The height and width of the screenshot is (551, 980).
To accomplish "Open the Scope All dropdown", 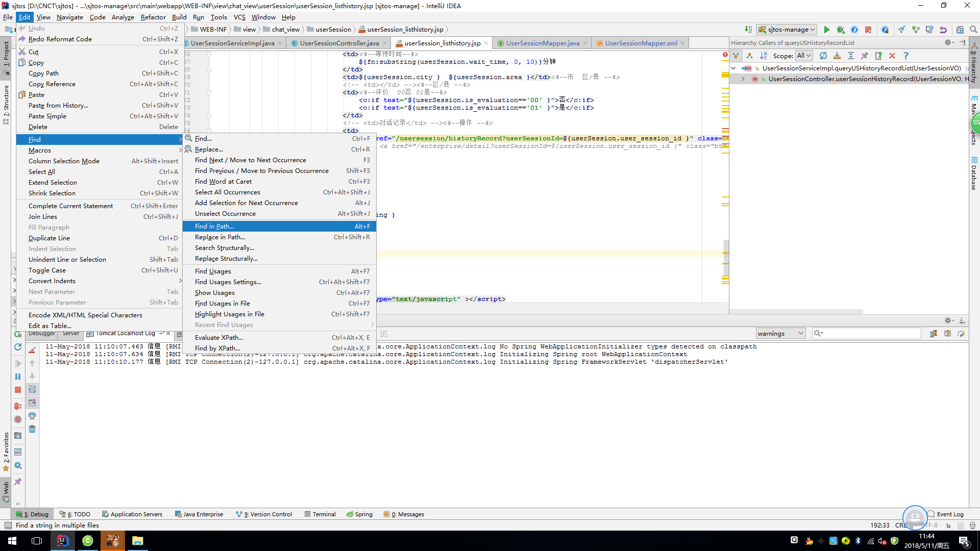I will coord(804,56).
